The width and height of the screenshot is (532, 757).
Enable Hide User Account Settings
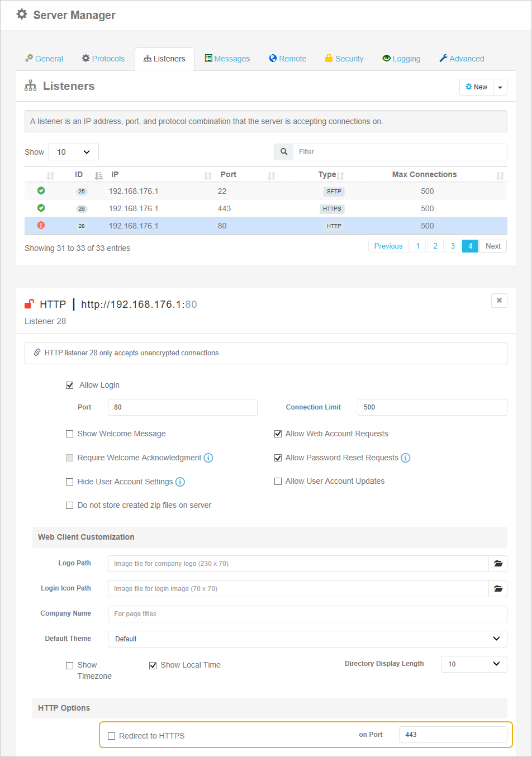pyautogui.click(x=70, y=482)
